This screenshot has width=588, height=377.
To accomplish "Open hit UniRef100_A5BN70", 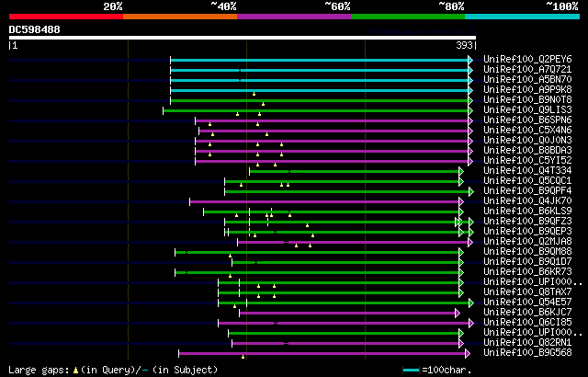I will (x=527, y=79).
